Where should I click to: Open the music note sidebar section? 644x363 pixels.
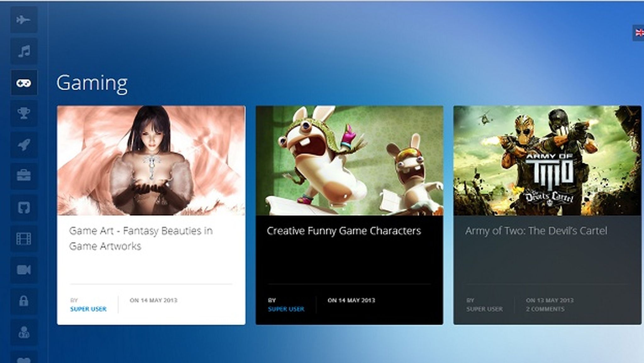24,51
